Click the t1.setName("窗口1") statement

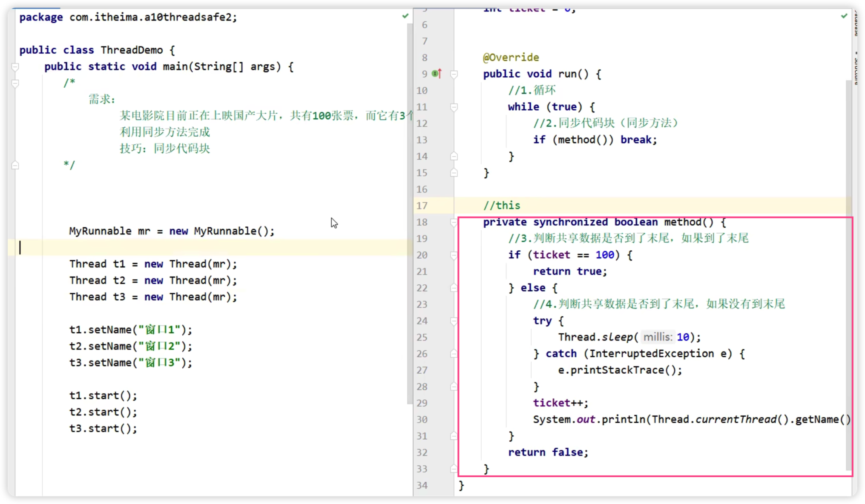pos(131,330)
